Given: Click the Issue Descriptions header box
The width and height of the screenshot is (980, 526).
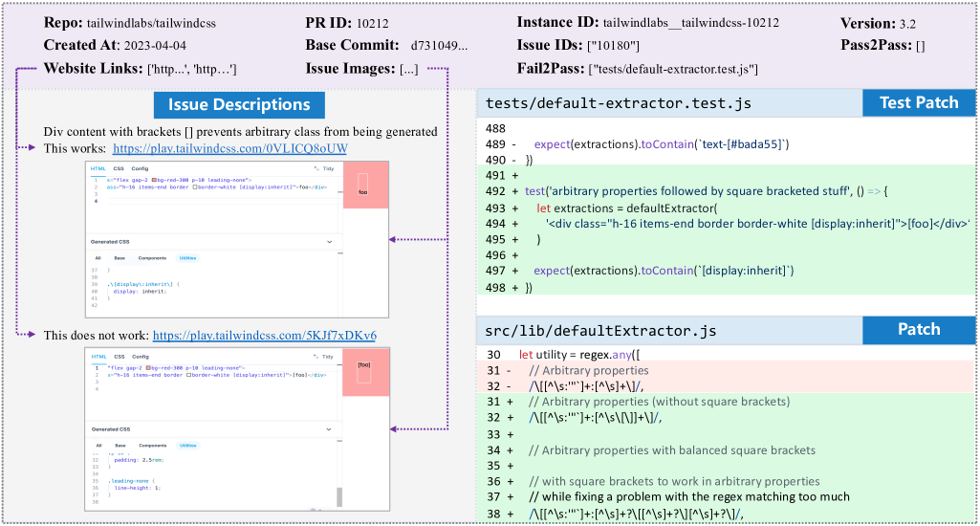Looking at the screenshot, I should [x=239, y=105].
